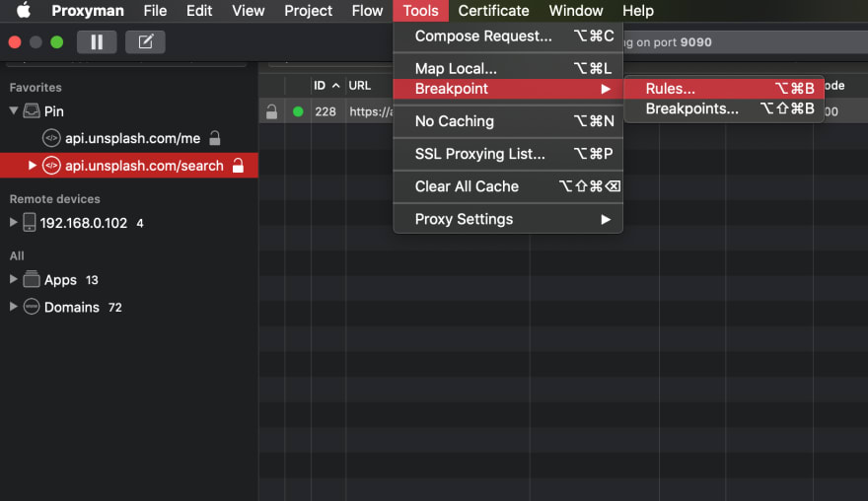
Task: Click the Pin folder tray icon
Action: 32,110
